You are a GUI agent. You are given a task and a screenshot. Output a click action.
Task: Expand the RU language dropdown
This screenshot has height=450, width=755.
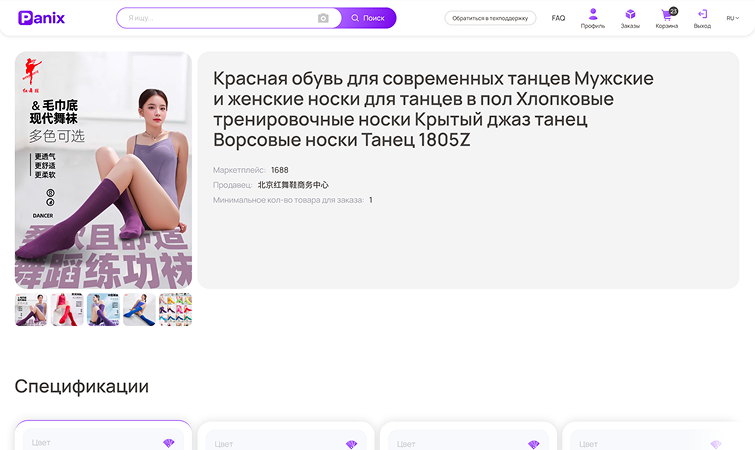click(732, 18)
